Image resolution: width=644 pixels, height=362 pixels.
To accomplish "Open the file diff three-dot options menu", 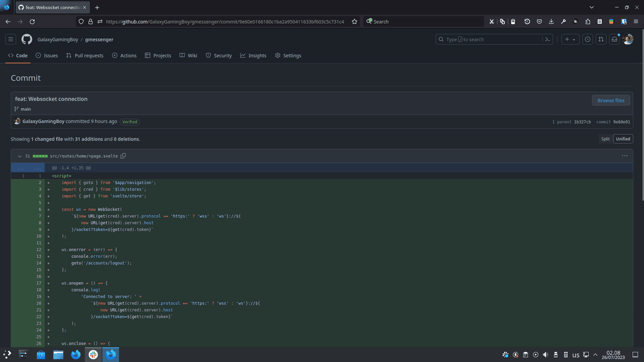I will (x=624, y=156).
